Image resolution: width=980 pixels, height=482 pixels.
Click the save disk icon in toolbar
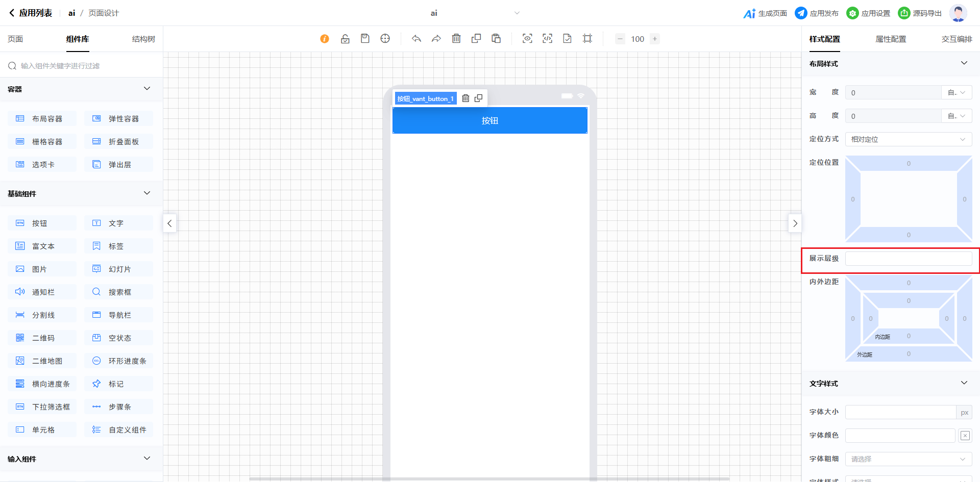(365, 39)
